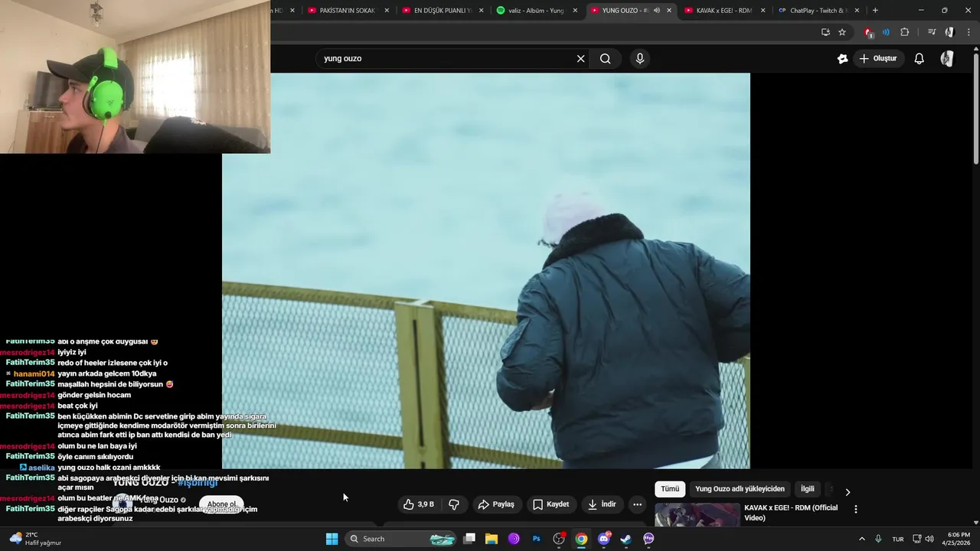Open OBS Studio from taskbar
Screen dimensions: 980x551
[559, 539]
